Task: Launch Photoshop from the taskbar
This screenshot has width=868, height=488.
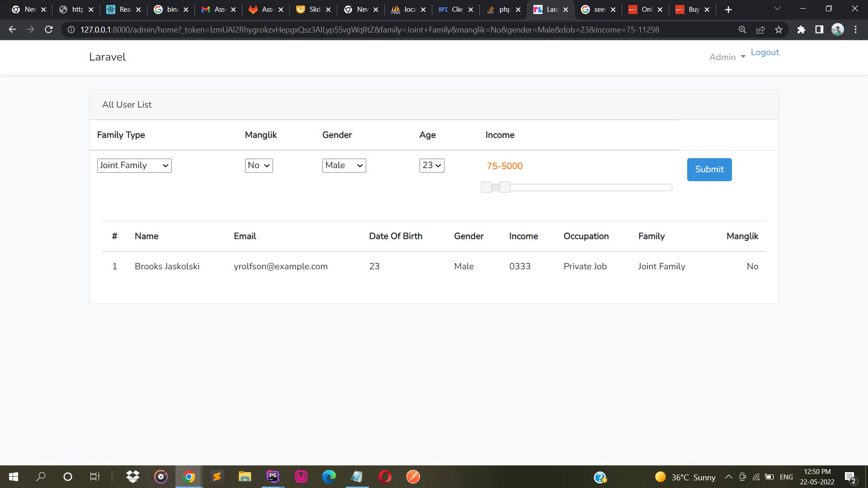Action: 273,477
